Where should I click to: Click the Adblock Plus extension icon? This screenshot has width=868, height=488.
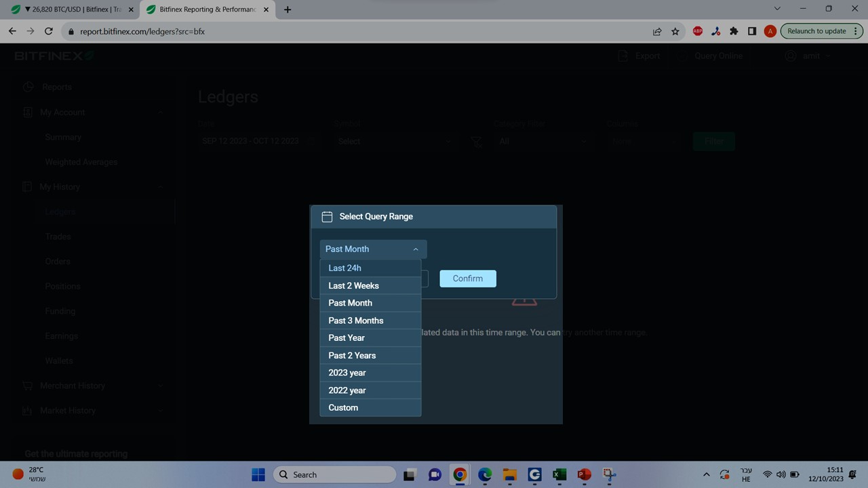698,31
